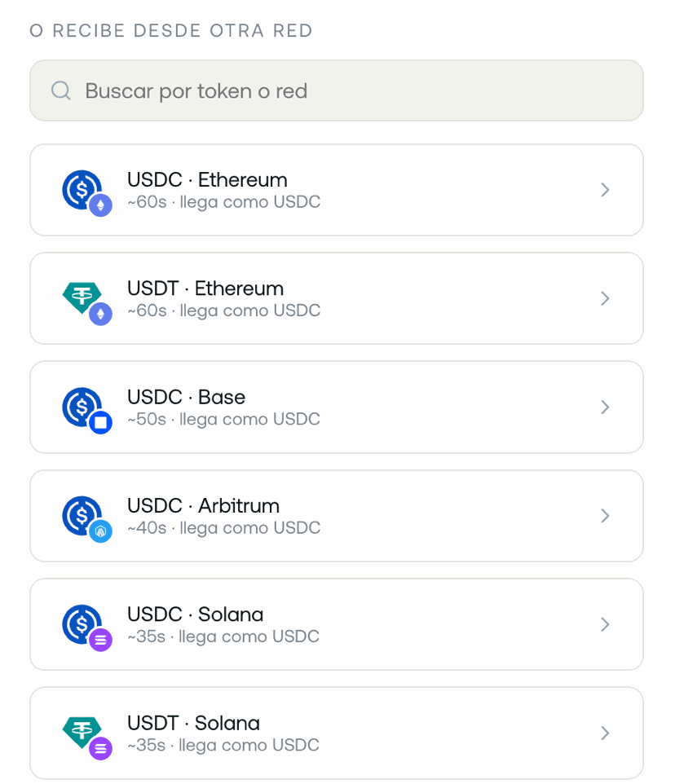Choose USDC · Arbitrum as source

337,516
